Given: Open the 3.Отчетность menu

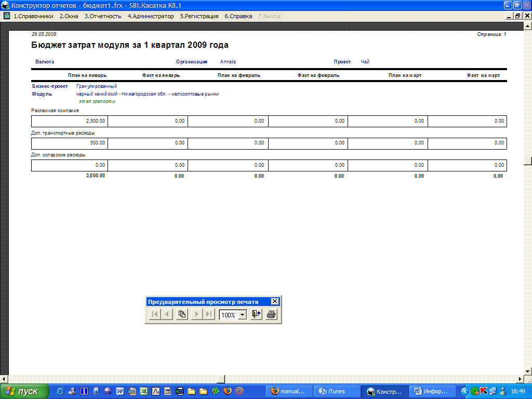Looking at the screenshot, I should pyautogui.click(x=103, y=16).
